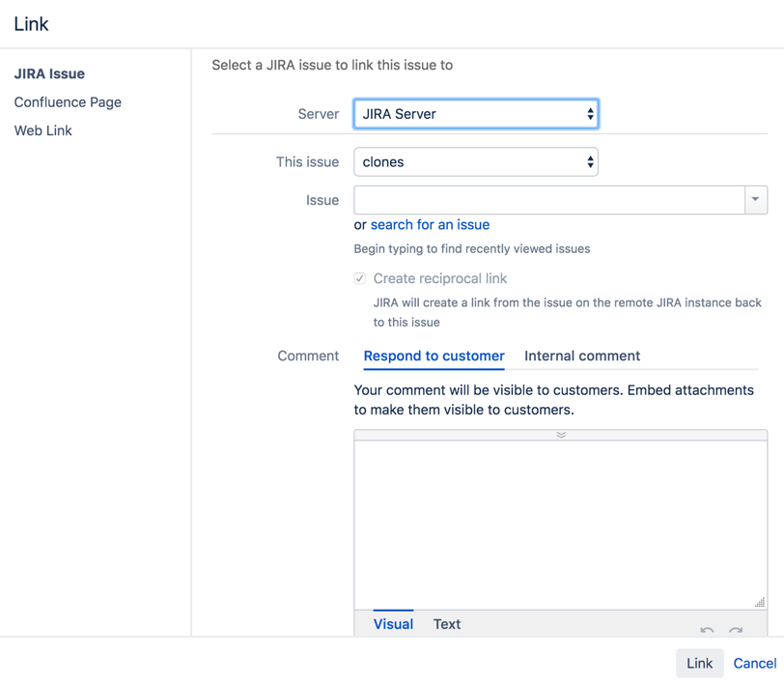
Task: Select the Respond to customer tab
Action: coord(434,356)
